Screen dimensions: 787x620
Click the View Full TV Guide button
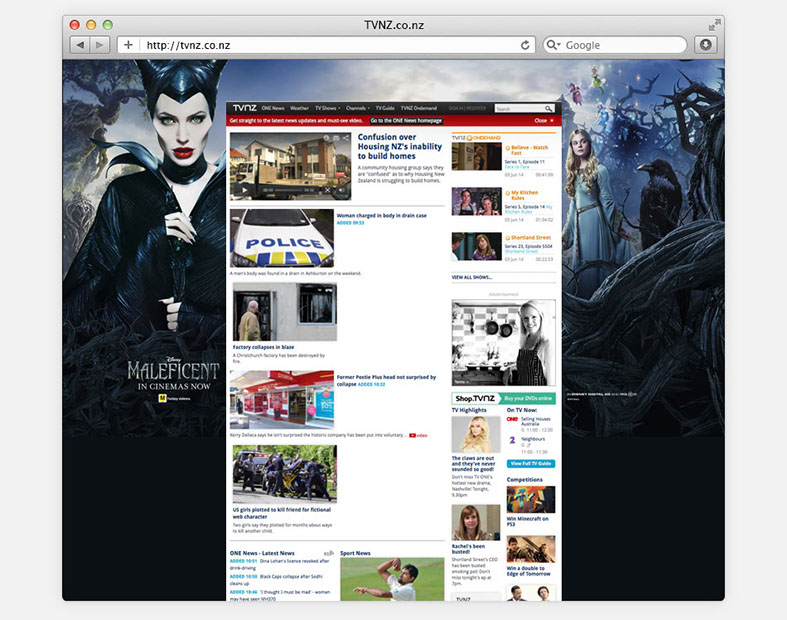coord(530,464)
